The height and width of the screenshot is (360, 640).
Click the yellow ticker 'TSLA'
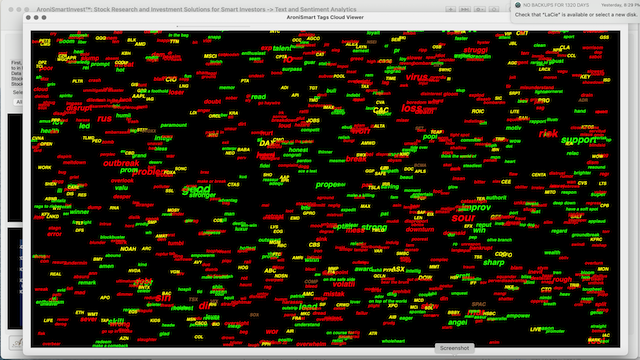374,188
